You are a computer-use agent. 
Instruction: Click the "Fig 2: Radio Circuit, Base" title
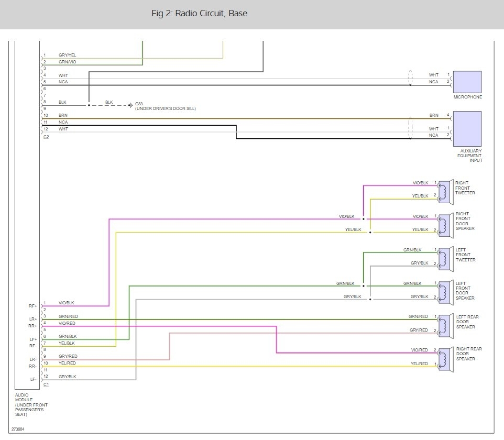199,13
